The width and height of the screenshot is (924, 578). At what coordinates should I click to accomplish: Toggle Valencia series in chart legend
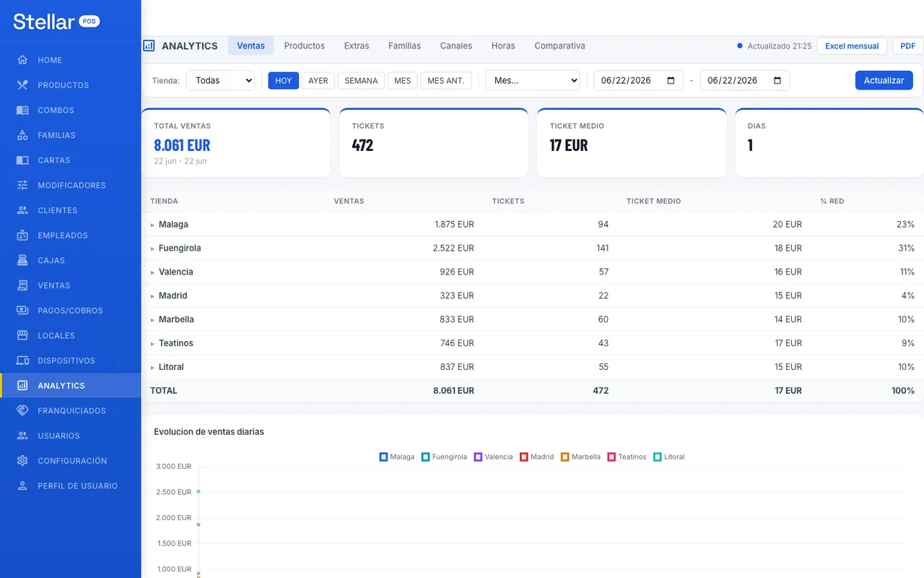pos(493,457)
